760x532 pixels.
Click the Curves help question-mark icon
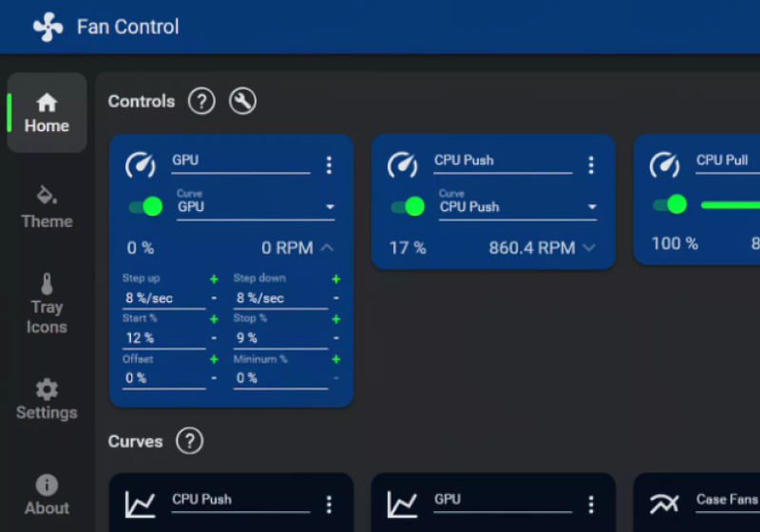coord(189,441)
